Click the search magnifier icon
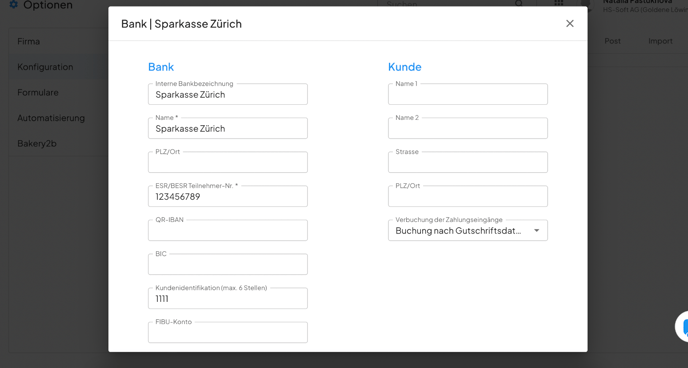 coord(519,4)
